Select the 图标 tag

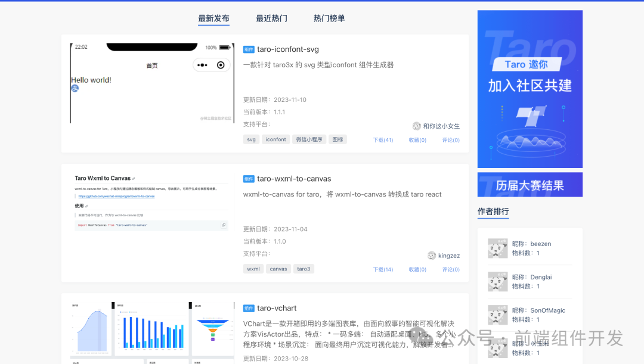click(338, 139)
